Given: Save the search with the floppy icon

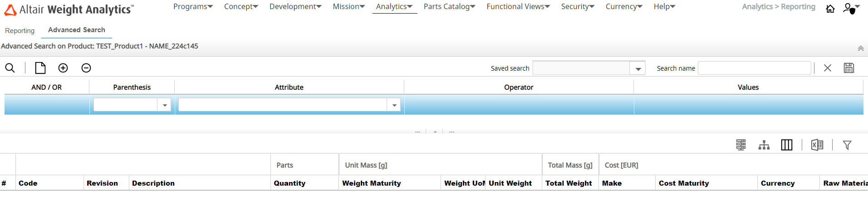Looking at the screenshot, I should point(848,68).
